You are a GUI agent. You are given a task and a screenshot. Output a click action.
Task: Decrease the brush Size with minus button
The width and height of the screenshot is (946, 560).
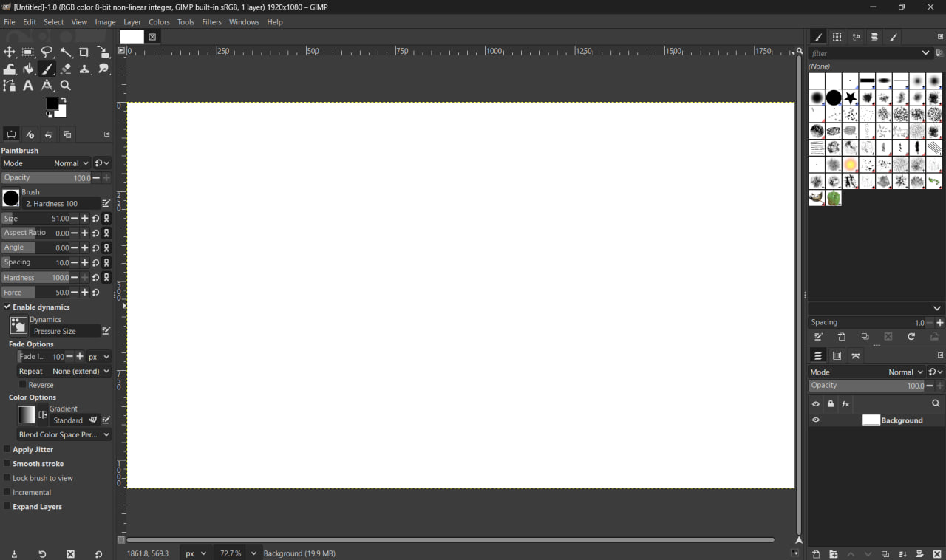point(75,219)
